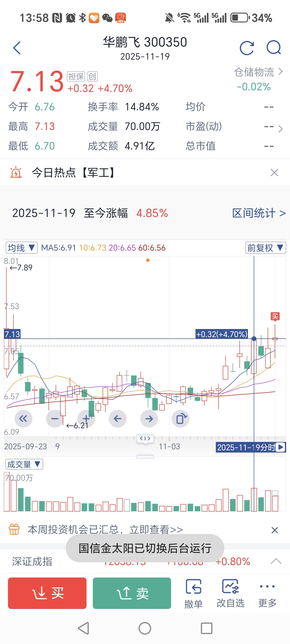This screenshot has height=644, width=290.
Task: Expand the 深证成指 index bar
Action: tap(276, 561)
